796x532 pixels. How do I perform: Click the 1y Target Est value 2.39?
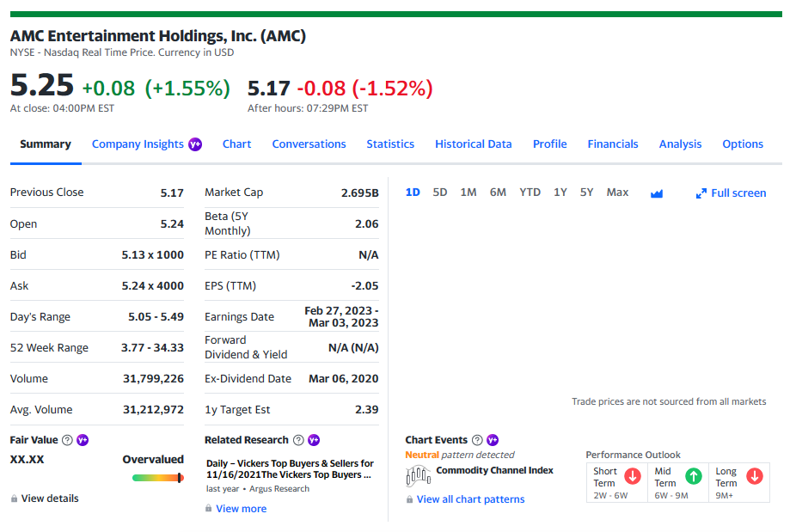[367, 410]
